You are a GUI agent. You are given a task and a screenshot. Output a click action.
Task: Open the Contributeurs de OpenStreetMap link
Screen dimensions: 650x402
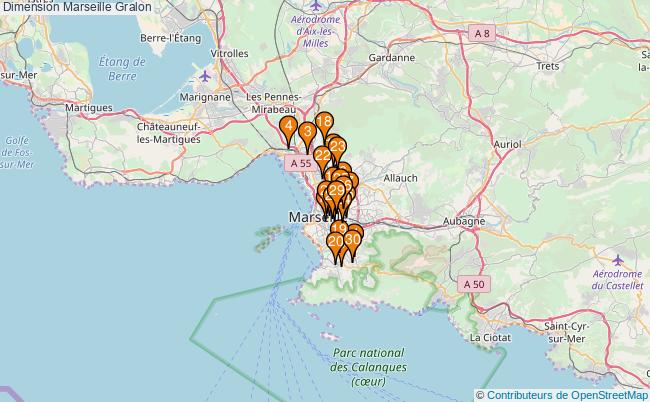562,394
